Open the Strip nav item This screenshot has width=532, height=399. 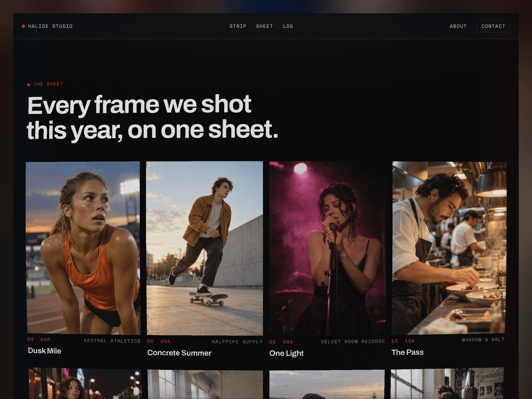click(238, 26)
